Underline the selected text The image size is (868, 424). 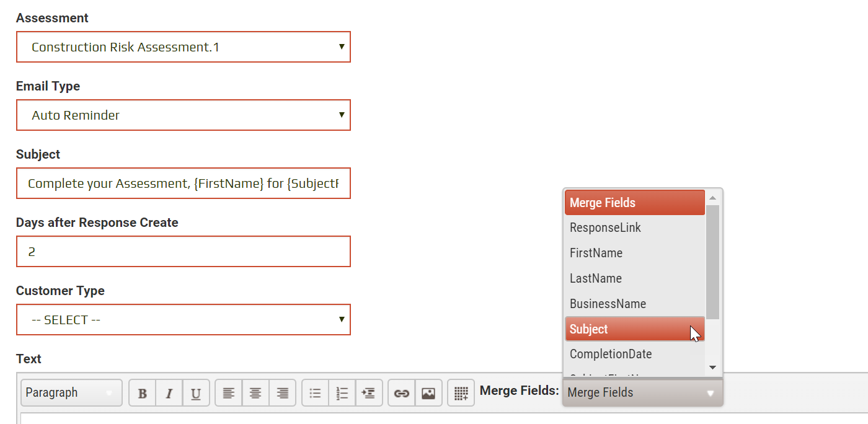196,393
